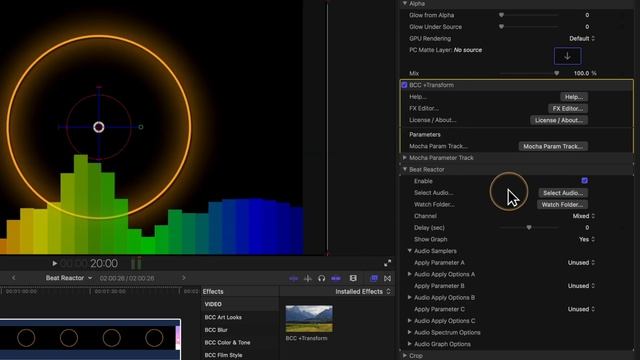Image resolution: width=640 pixels, height=360 pixels.
Task: Select the BCC Color & Tone category
Action: point(227,342)
